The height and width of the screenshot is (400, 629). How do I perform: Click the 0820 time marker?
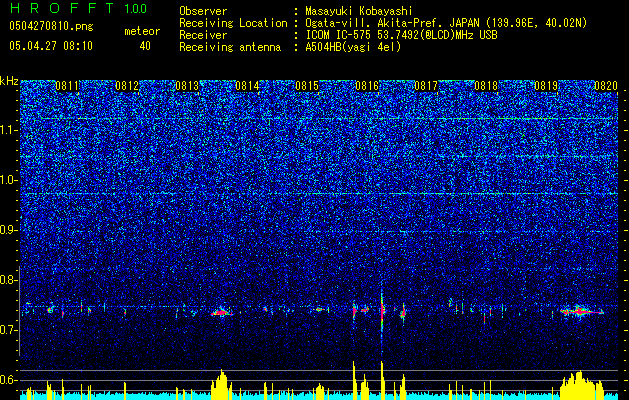tap(606, 86)
